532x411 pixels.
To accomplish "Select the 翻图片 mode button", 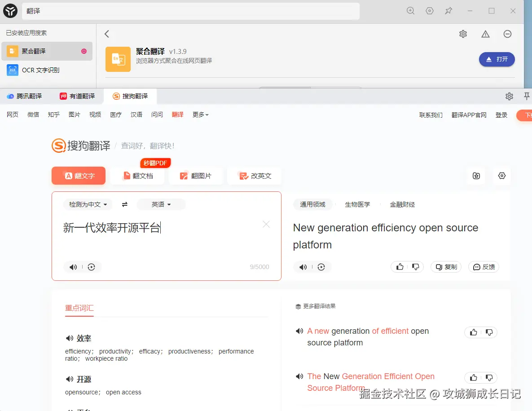I will pos(196,176).
